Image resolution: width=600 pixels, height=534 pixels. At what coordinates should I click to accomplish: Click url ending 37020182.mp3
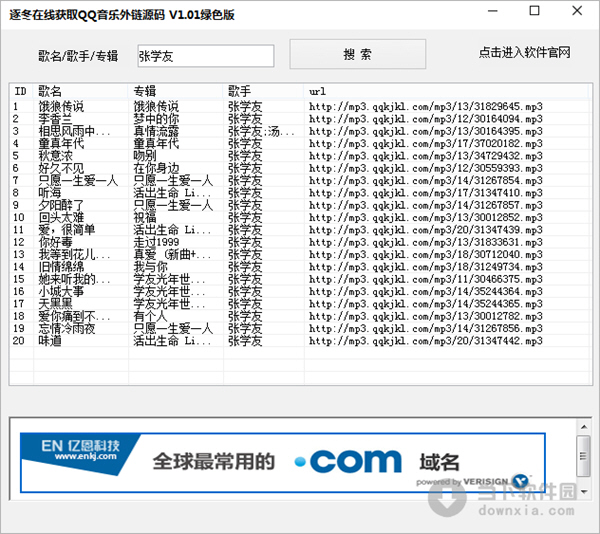pyautogui.click(x=426, y=143)
